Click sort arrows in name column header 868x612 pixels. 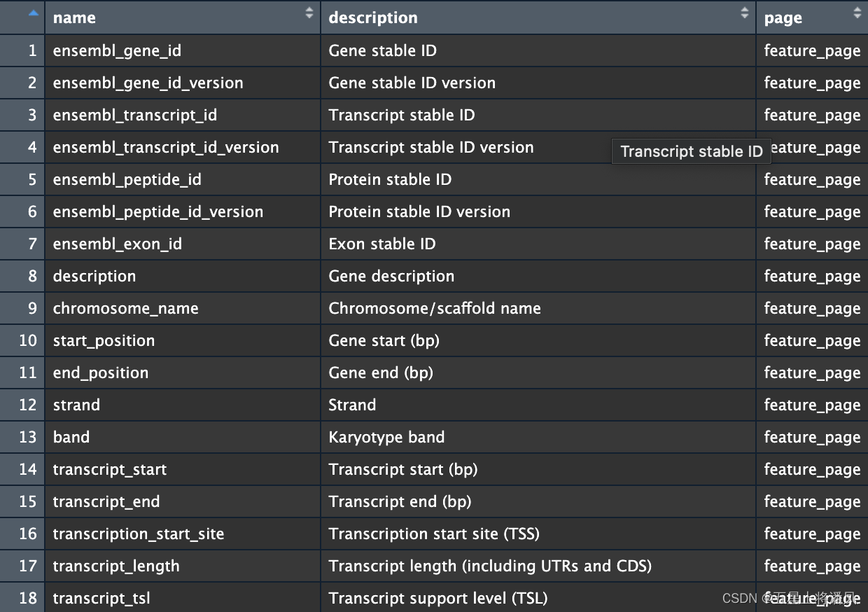click(309, 13)
